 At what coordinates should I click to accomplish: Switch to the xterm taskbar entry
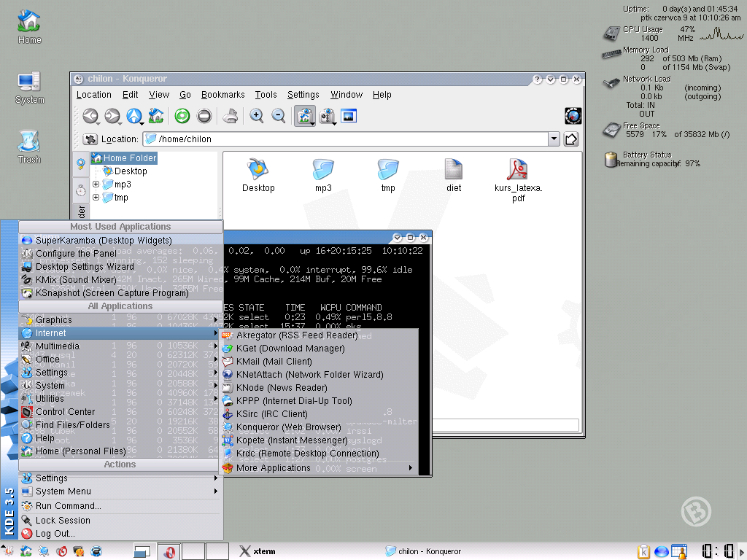[258, 551]
